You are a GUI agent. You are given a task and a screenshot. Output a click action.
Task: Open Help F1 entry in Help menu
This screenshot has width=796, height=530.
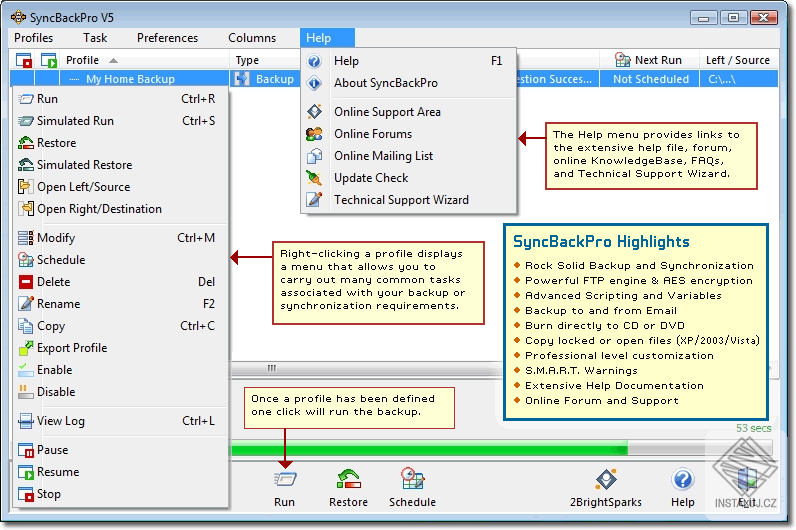(409, 61)
